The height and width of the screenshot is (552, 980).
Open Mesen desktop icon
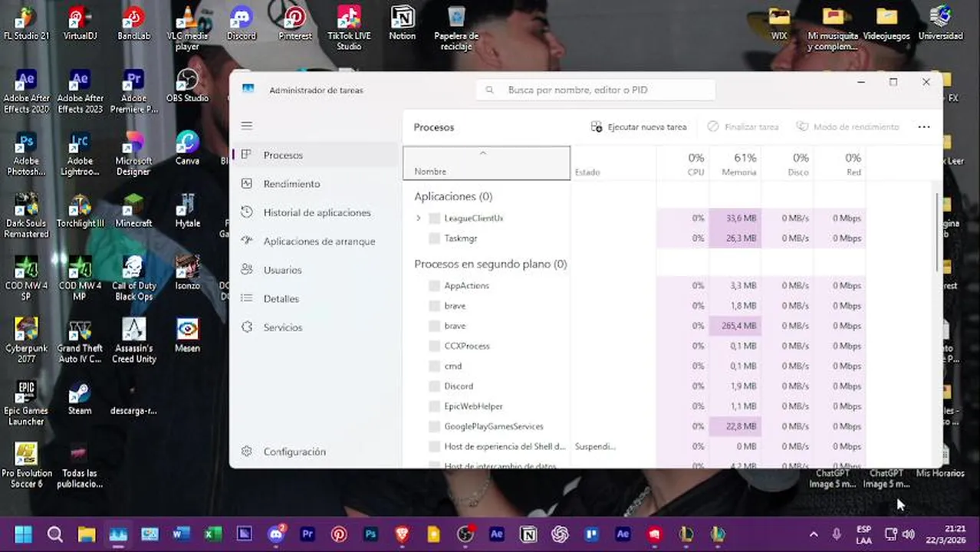point(187,336)
